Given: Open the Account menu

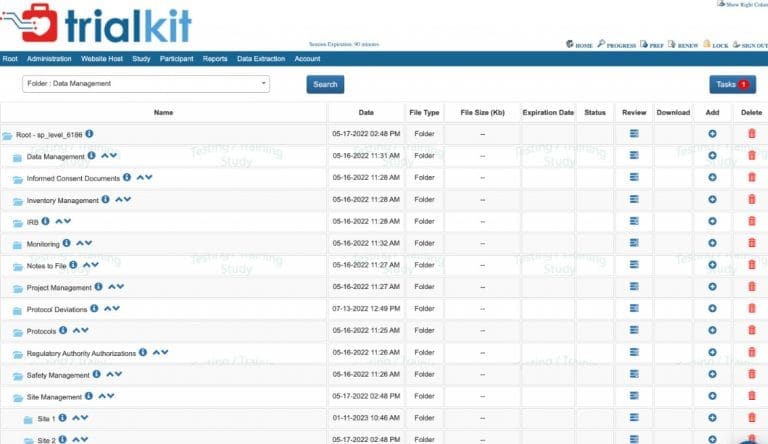Looking at the screenshot, I should pyautogui.click(x=307, y=59).
